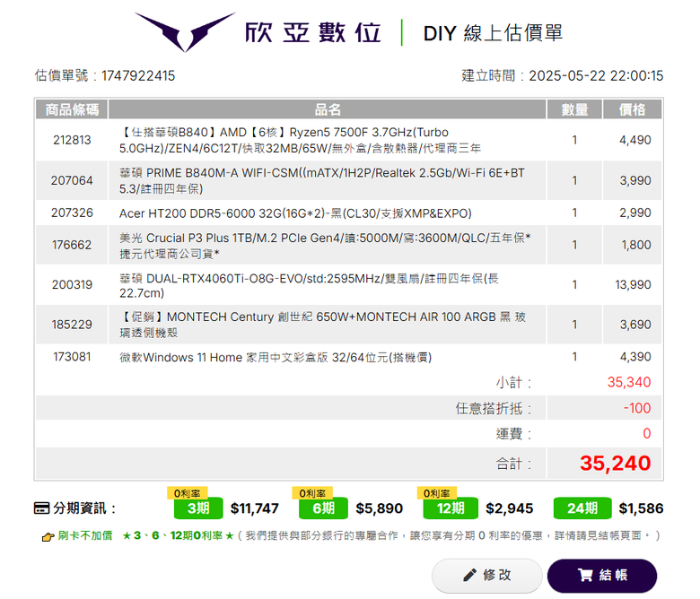Image resolution: width=700 pixels, height=599 pixels.
Task: Click the 商品條碼 column header
Action: click(72, 109)
